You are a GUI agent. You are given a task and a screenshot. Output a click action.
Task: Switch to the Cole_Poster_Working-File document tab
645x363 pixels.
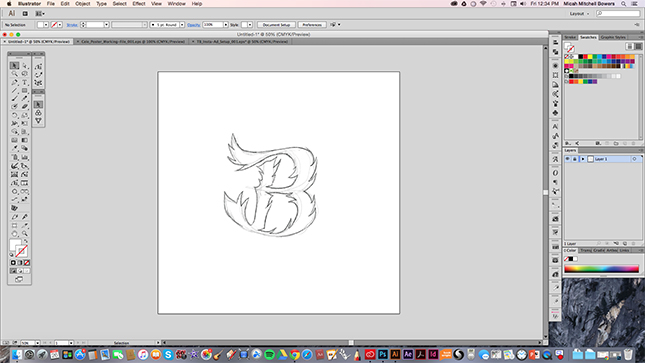coord(133,42)
